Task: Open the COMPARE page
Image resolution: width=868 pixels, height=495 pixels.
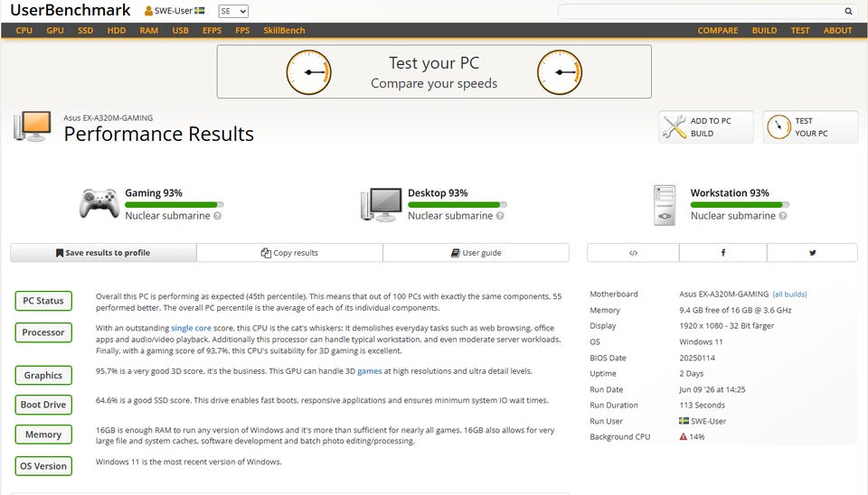Action: (717, 31)
